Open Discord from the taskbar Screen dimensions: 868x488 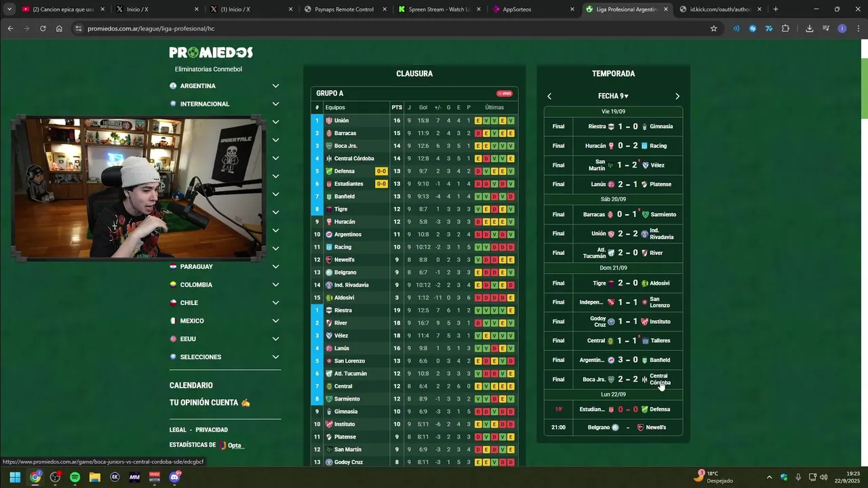(174, 477)
